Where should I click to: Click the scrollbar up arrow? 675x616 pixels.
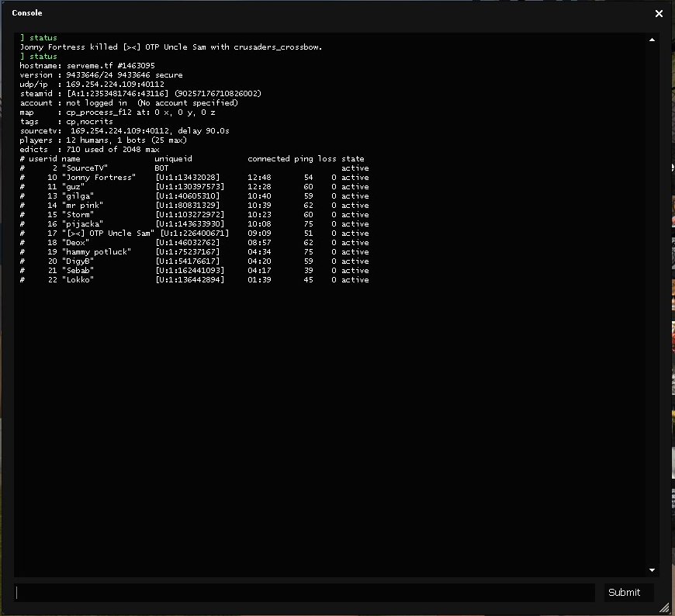click(x=652, y=40)
